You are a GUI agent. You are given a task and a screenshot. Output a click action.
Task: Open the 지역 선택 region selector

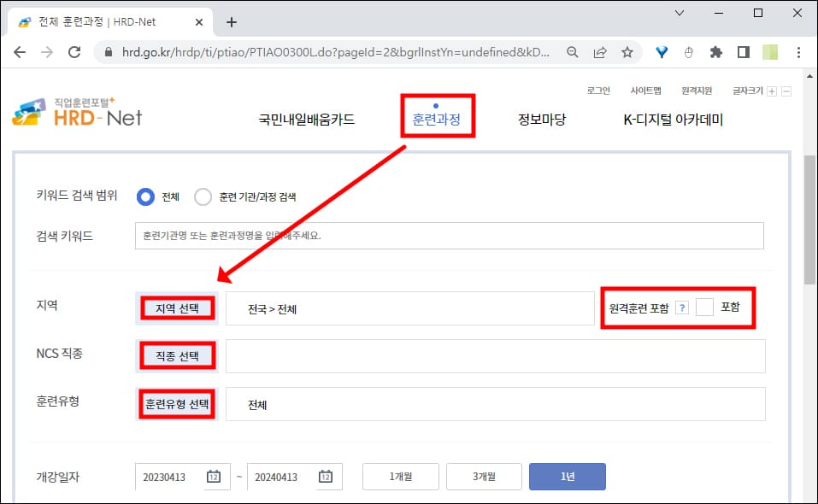[175, 308]
